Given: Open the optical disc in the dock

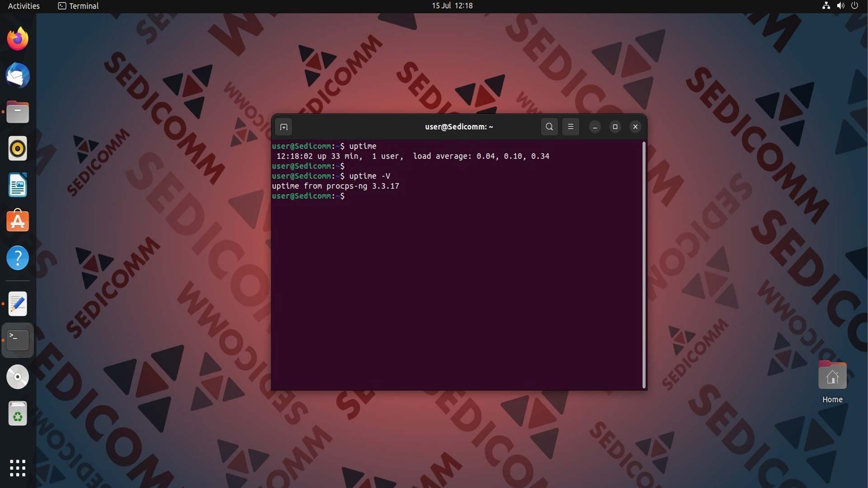Looking at the screenshot, I should click(x=18, y=377).
